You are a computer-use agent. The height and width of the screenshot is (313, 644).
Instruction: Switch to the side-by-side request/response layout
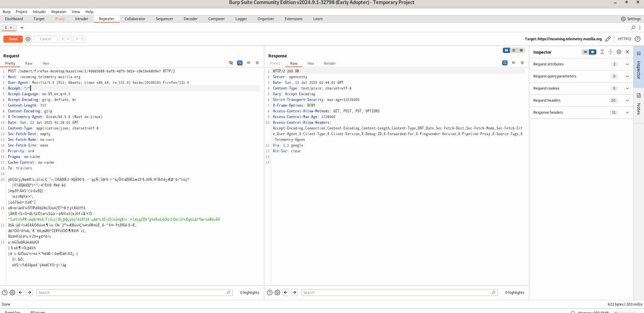[506, 50]
